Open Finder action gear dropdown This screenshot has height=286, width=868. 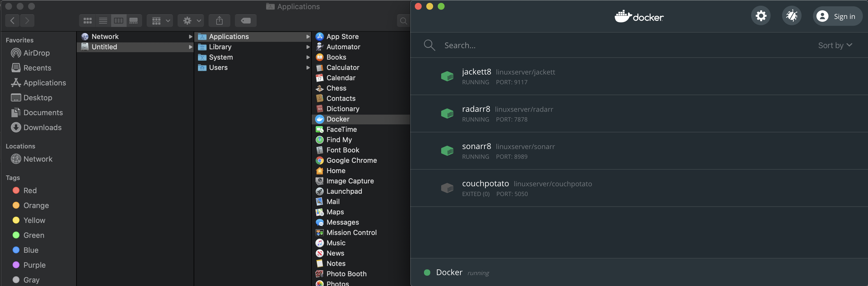[191, 21]
